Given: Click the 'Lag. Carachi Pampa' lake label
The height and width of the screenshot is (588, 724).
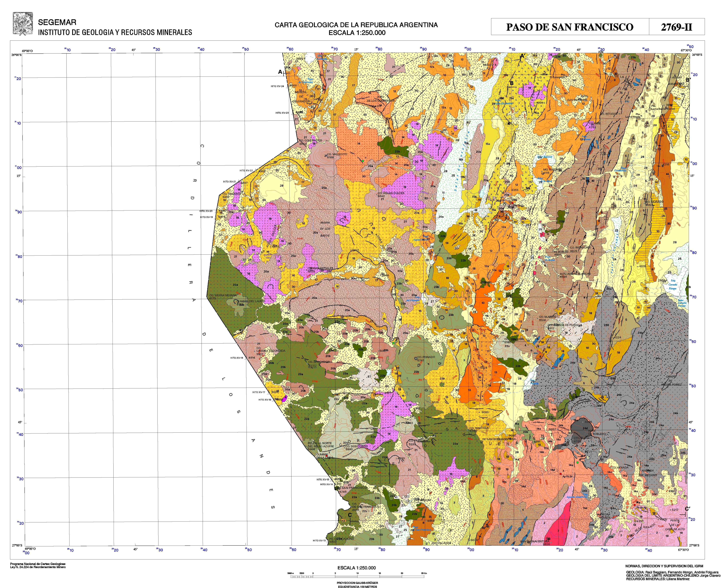Looking at the screenshot, I should (673, 284).
